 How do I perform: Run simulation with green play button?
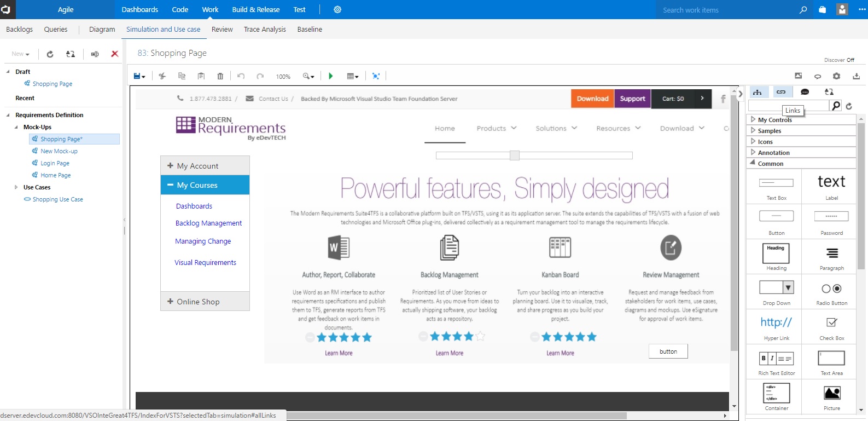pyautogui.click(x=330, y=76)
